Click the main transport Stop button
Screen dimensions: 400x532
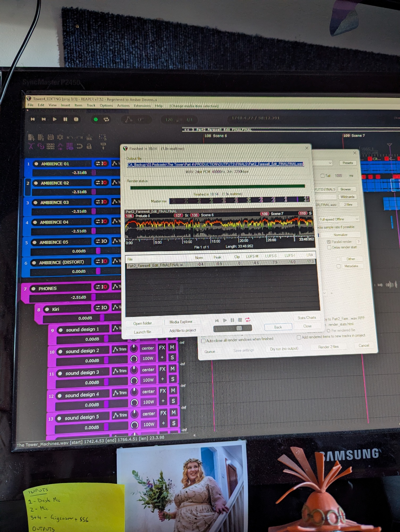coord(76,119)
